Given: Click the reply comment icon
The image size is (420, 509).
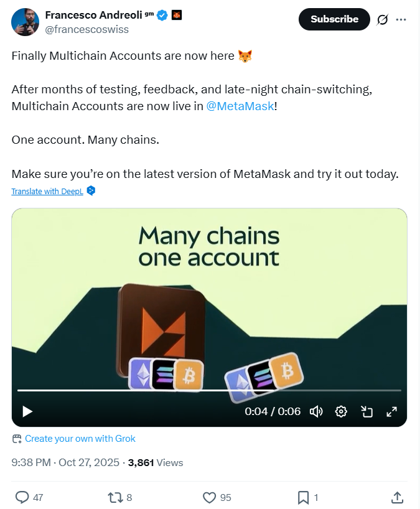Looking at the screenshot, I should pos(22,497).
